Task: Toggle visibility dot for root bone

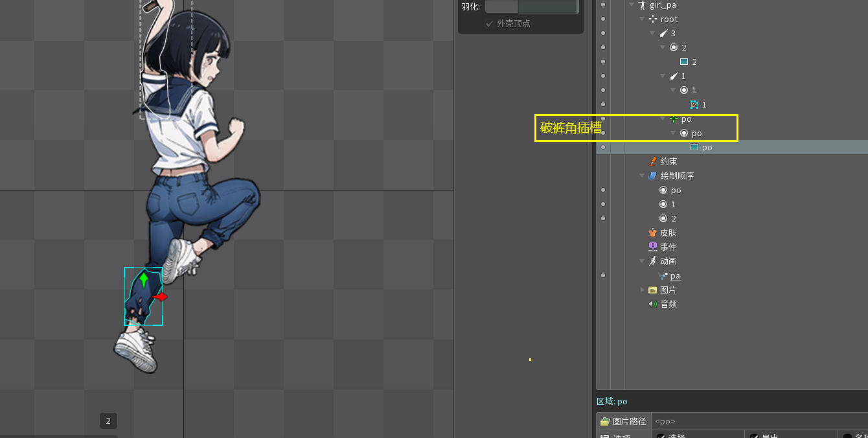Action: click(x=603, y=19)
